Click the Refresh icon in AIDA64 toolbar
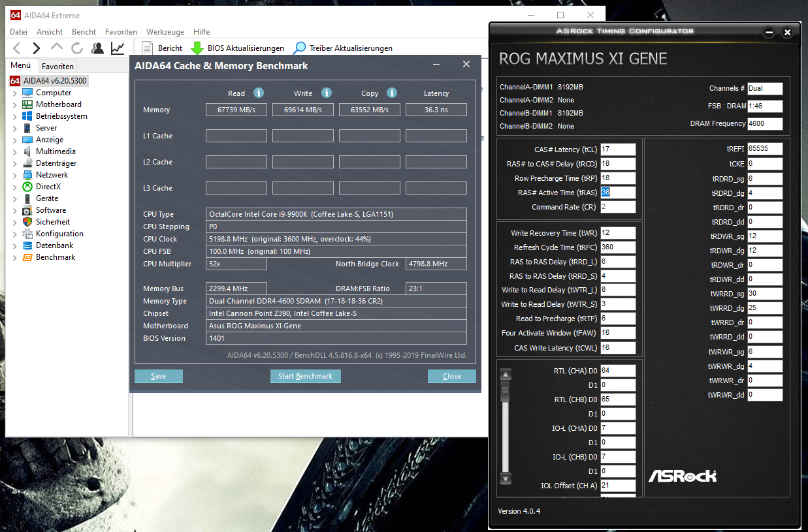The width and height of the screenshot is (808, 532). (77, 48)
